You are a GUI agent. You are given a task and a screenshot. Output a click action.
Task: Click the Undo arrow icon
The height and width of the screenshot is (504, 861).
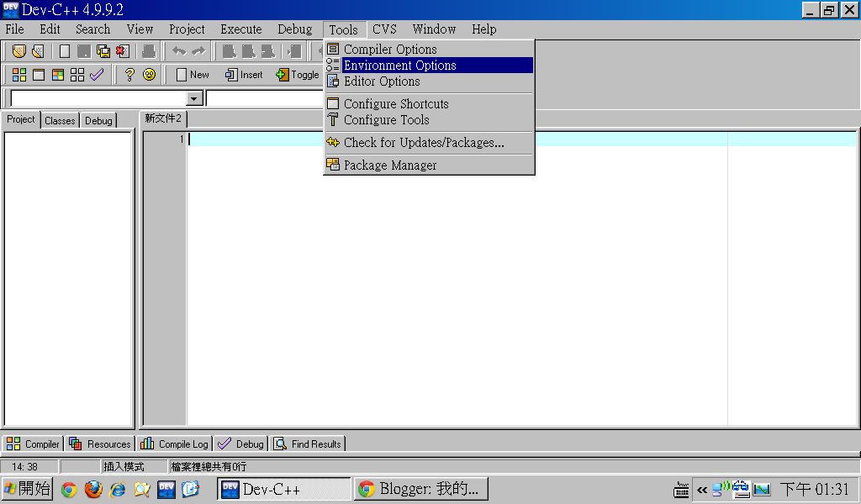click(179, 51)
